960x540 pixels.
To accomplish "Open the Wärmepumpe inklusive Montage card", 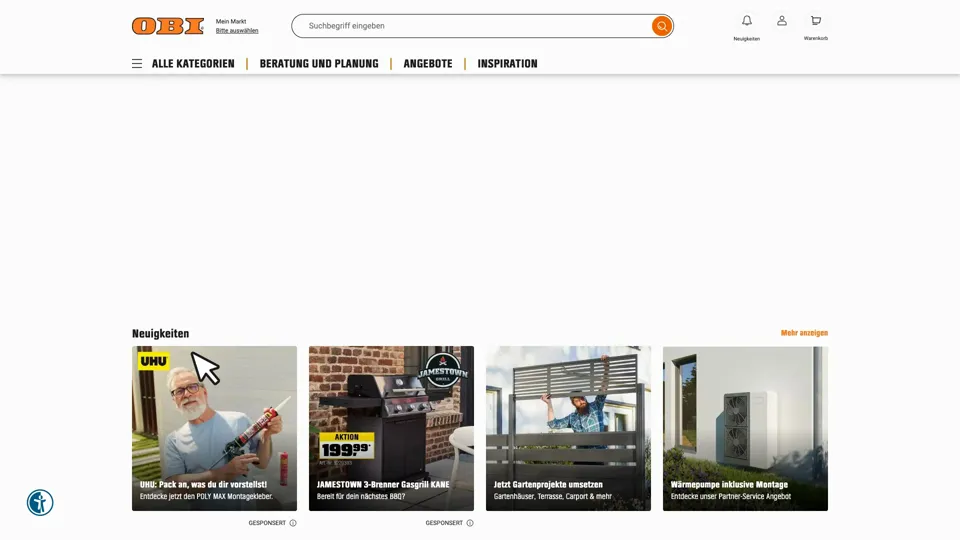I will 745,429.
